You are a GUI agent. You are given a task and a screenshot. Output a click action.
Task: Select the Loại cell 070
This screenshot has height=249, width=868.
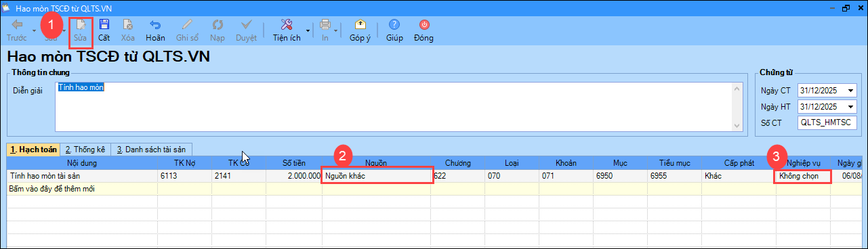(512, 176)
